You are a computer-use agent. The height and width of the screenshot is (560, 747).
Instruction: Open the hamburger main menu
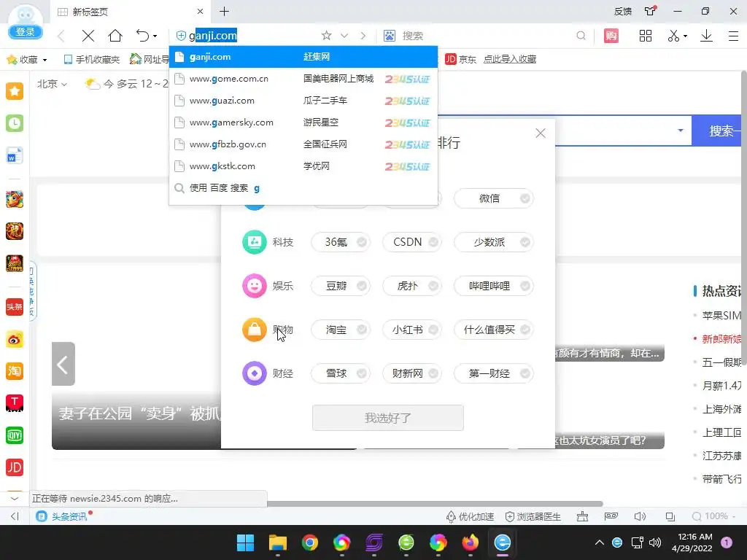click(x=734, y=36)
